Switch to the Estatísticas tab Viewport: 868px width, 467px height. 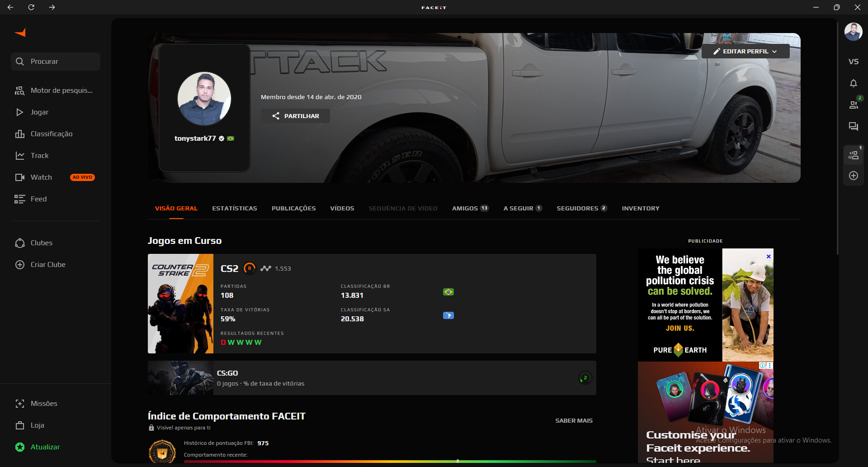[235, 209]
